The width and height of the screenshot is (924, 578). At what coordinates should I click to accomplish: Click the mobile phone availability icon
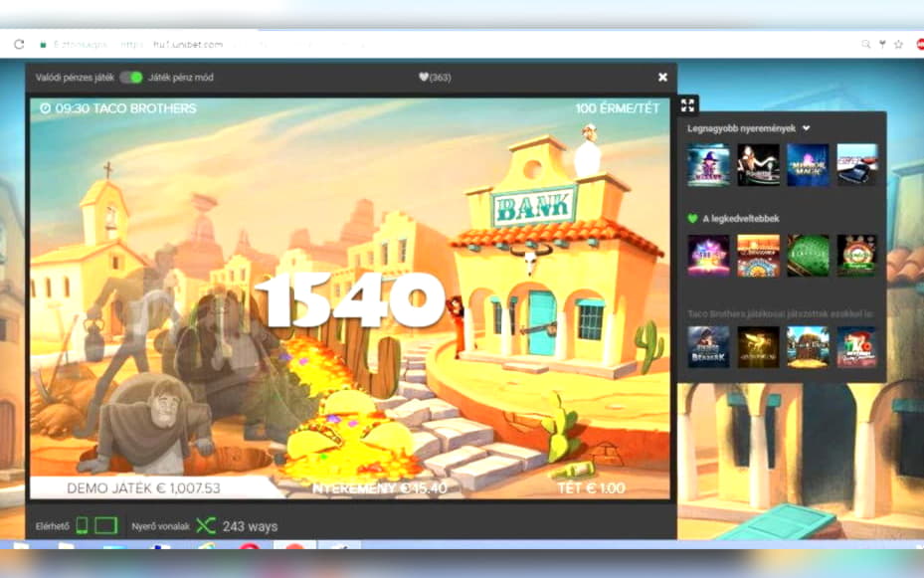click(x=82, y=525)
